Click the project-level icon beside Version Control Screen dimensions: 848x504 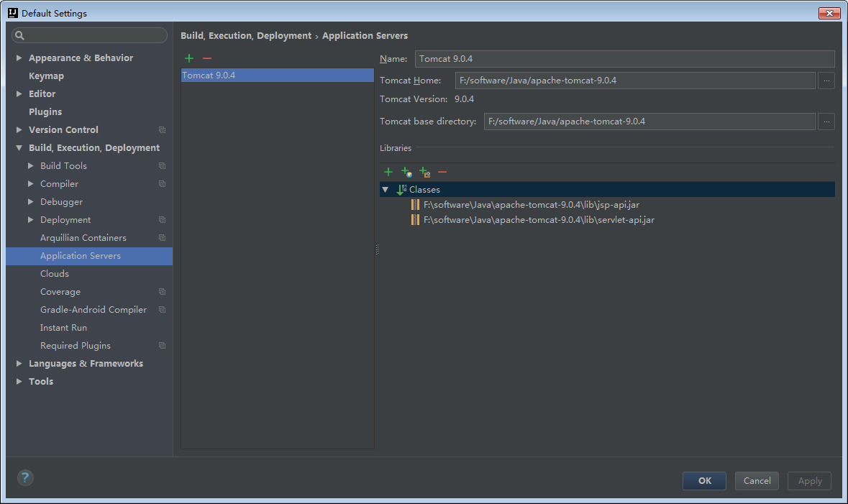tap(163, 130)
